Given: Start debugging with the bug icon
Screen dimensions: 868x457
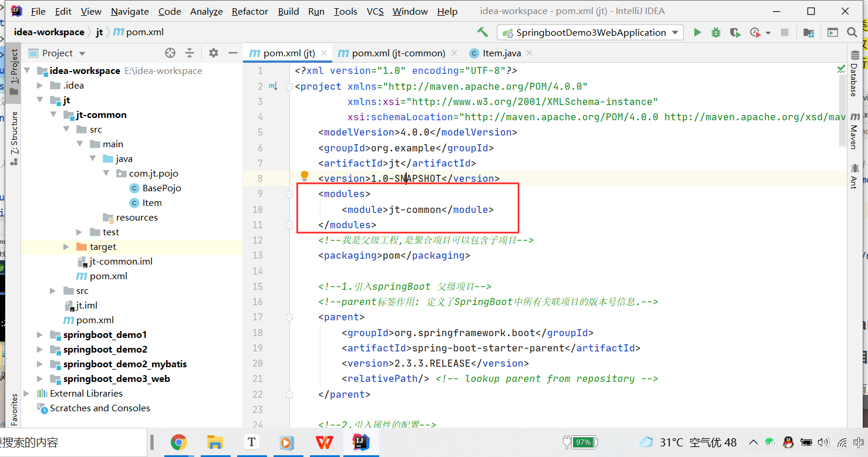Looking at the screenshot, I should [716, 32].
